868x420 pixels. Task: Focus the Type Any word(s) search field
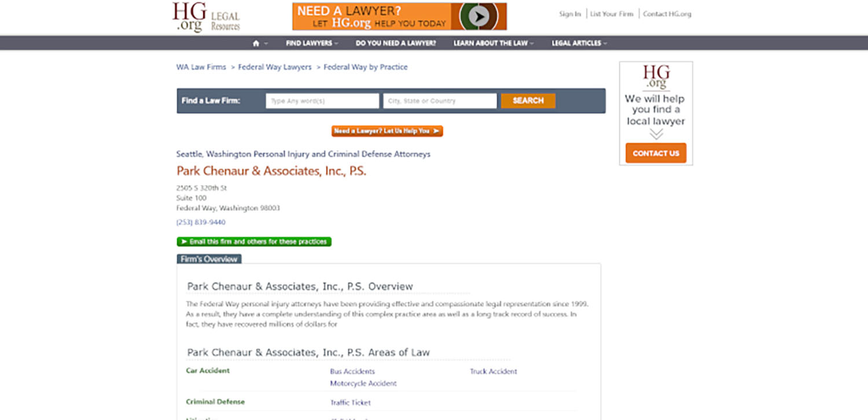pyautogui.click(x=322, y=101)
